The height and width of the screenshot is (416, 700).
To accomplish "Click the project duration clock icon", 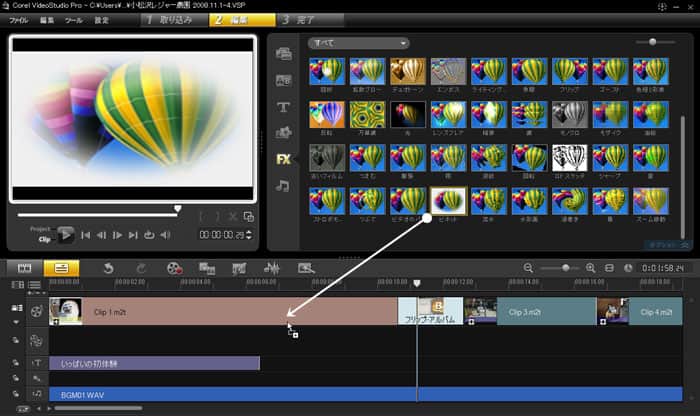I will pyautogui.click(x=628, y=268).
